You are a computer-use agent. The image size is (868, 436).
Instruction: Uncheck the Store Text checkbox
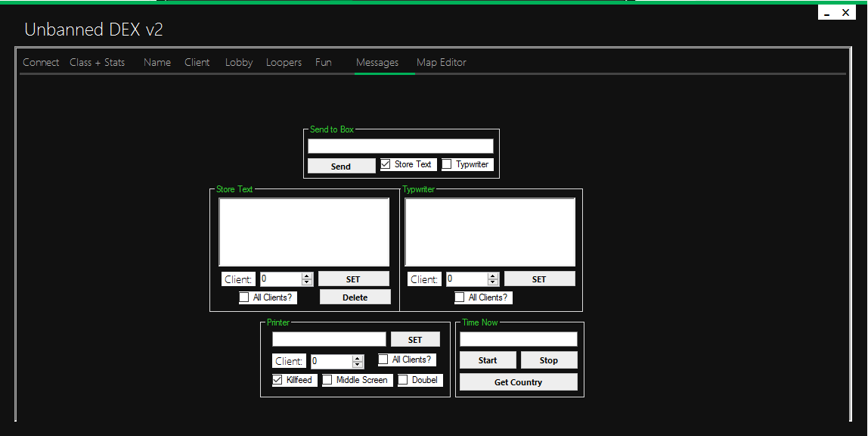[386, 164]
